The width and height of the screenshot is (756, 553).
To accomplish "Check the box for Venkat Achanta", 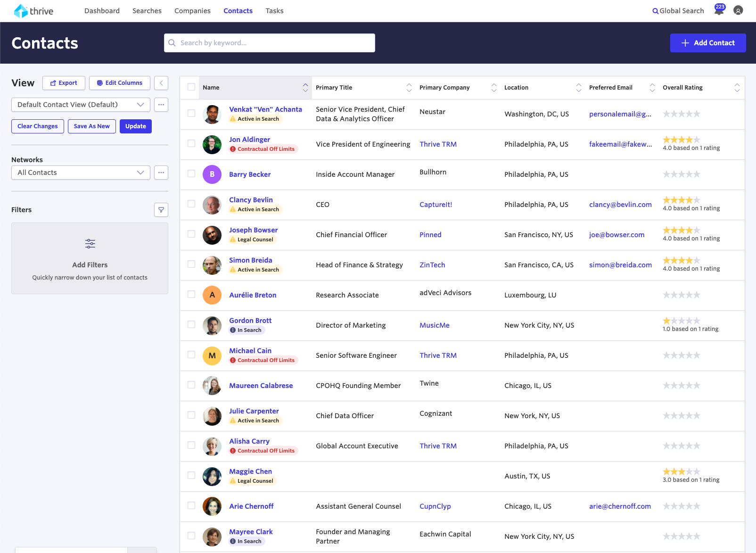I will tap(191, 113).
